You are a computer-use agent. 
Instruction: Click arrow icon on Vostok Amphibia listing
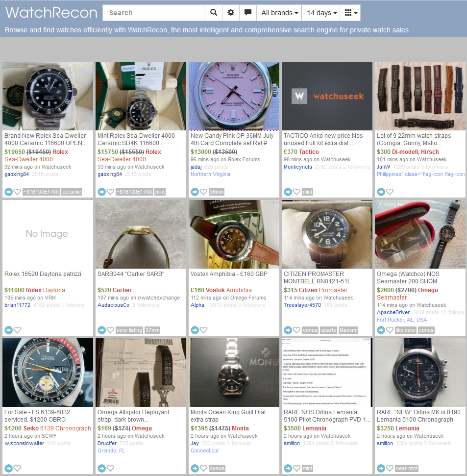click(x=195, y=330)
